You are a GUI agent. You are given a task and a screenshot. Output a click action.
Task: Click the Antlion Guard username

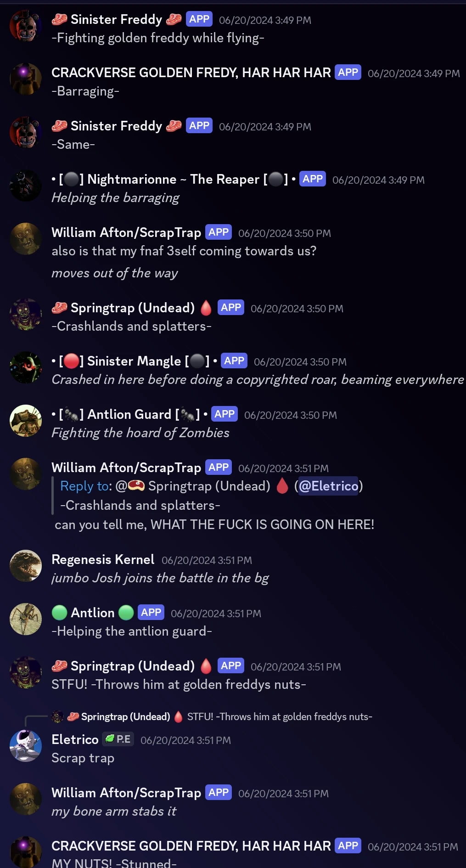point(129,414)
